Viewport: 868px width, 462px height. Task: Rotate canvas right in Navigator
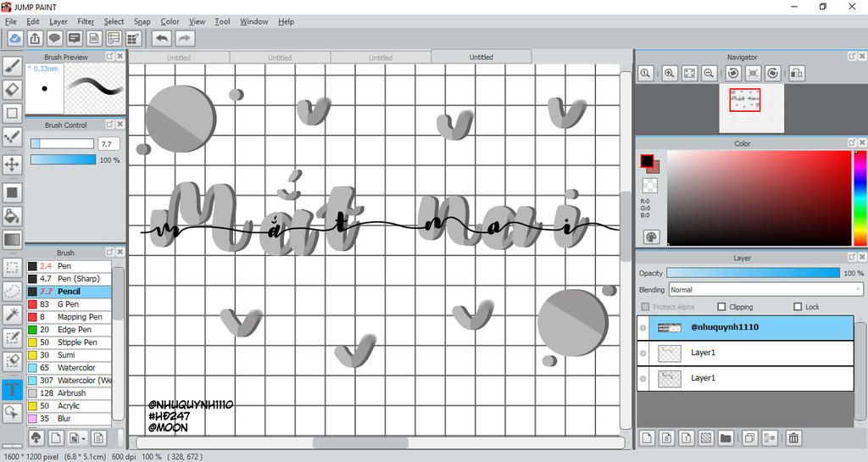point(773,73)
